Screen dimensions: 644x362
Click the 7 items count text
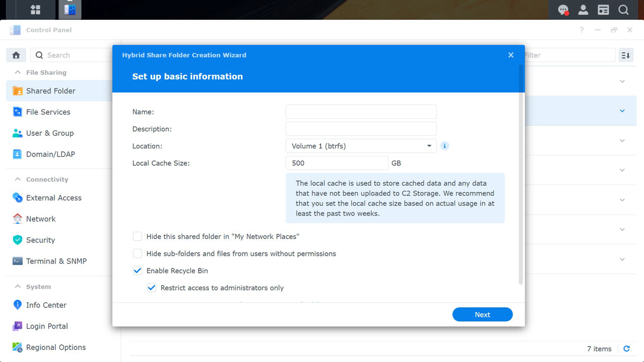click(x=599, y=349)
